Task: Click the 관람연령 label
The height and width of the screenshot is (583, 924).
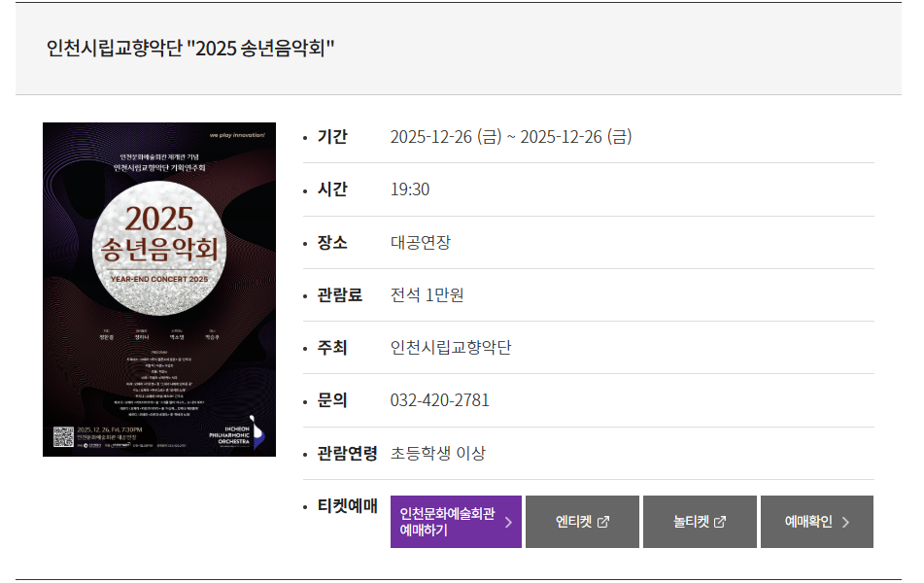Action: (347, 453)
